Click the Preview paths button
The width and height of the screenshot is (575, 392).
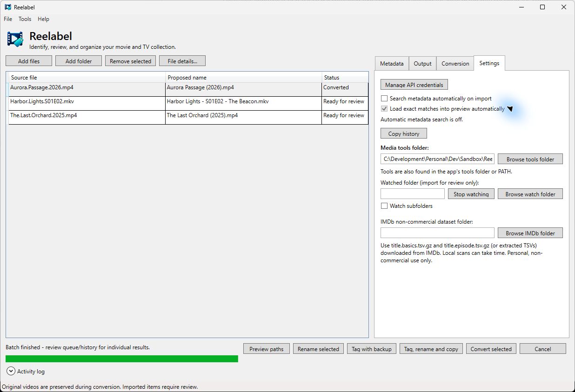[267, 349]
